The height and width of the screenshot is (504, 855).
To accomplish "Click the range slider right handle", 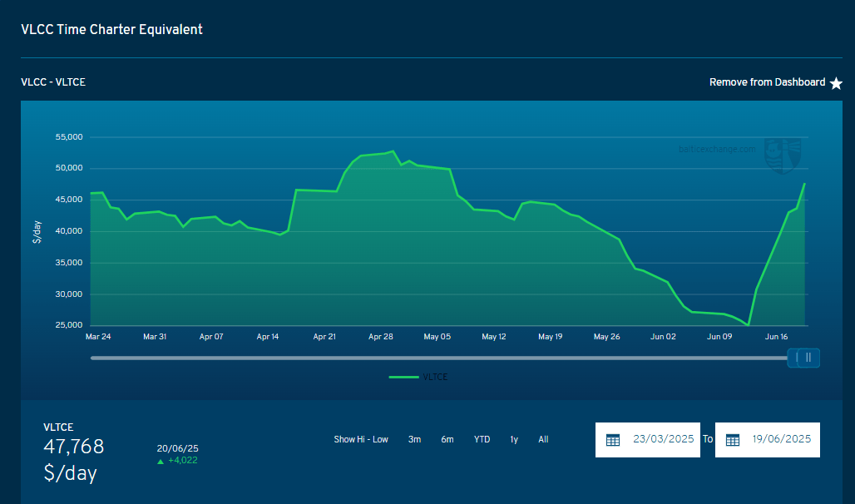I will (x=808, y=358).
